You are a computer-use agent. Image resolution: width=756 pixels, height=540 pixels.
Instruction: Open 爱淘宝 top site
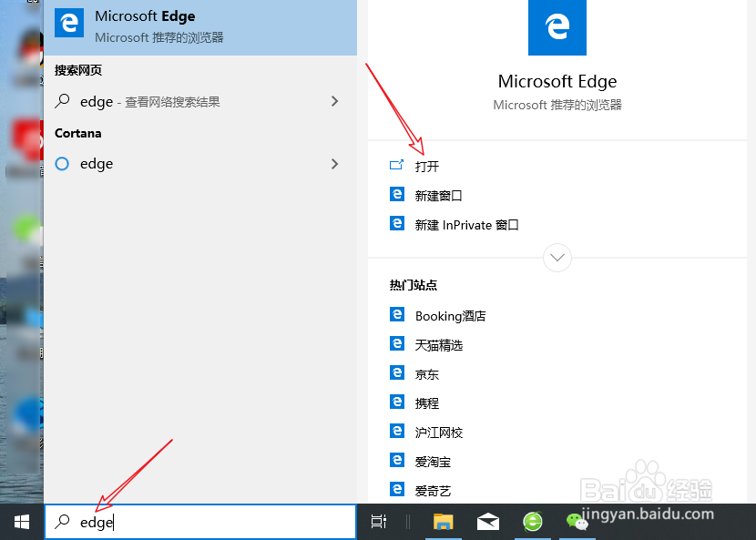tap(433, 462)
